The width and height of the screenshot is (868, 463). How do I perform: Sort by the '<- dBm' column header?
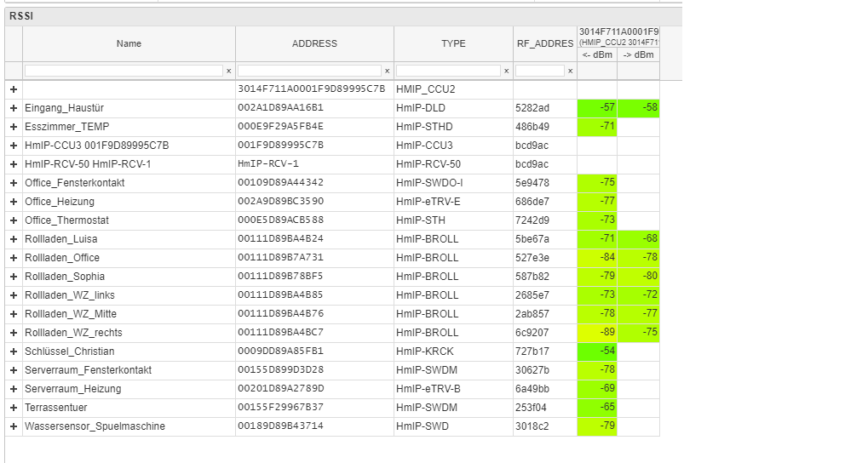coord(597,54)
